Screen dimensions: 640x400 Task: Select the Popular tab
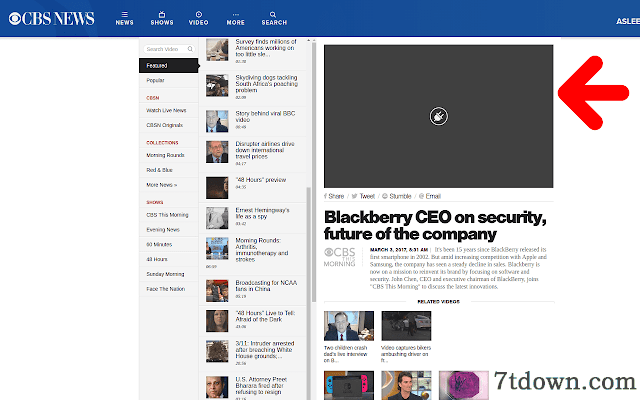point(169,80)
